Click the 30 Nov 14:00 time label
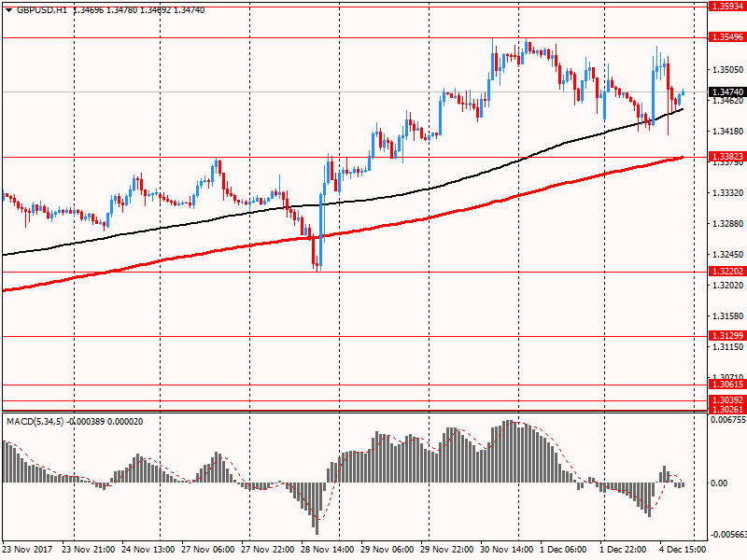This screenshot has width=747, height=560. coord(507,550)
